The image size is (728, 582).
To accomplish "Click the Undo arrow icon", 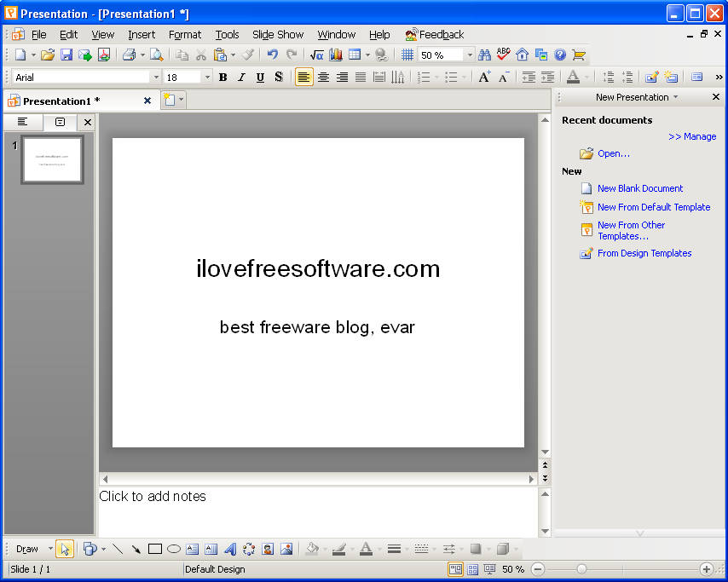I will pos(272,55).
